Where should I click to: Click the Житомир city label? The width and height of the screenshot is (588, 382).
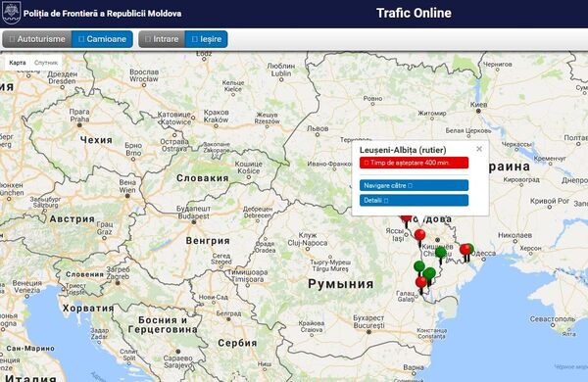[x=431, y=114]
